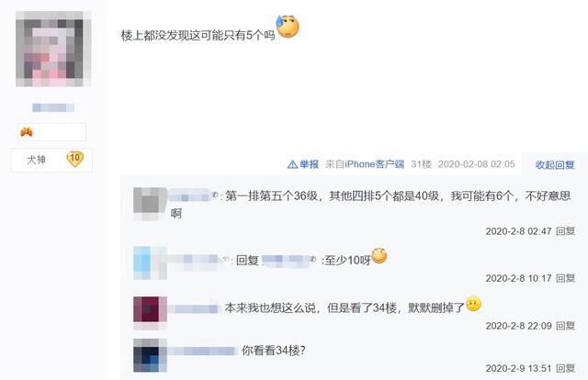The height and width of the screenshot is (380, 588).
Task: Open the dark blue commenter avatar
Action: (150, 355)
